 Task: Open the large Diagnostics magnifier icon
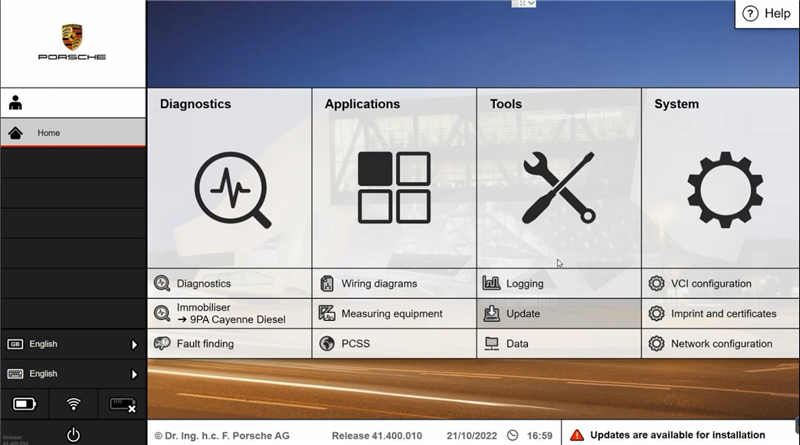[x=231, y=189]
